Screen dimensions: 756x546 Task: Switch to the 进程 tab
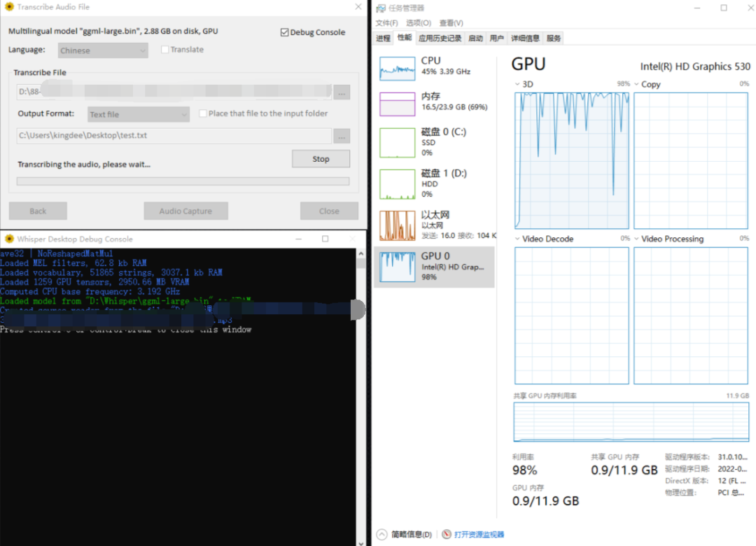pyautogui.click(x=384, y=38)
